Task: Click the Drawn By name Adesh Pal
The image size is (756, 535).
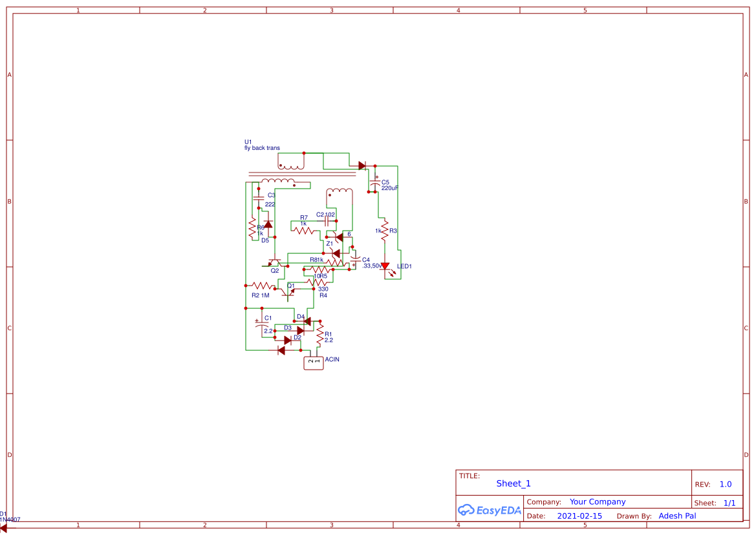Action: click(x=677, y=516)
